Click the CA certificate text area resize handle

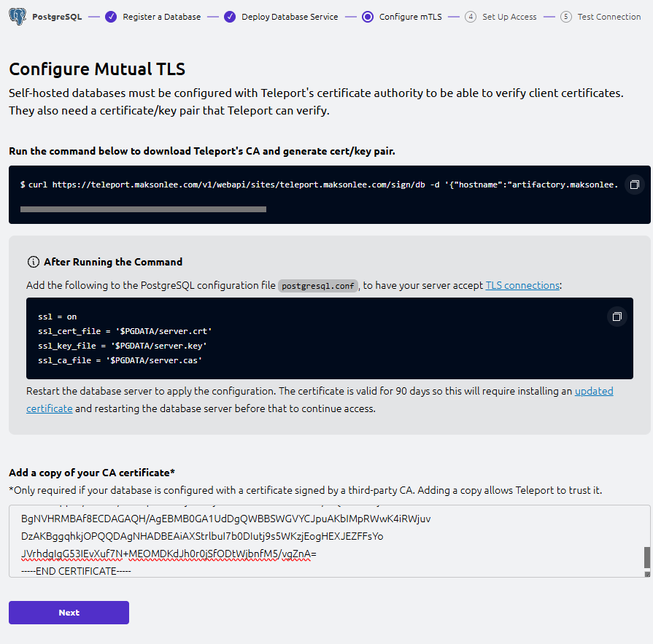(x=646, y=574)
